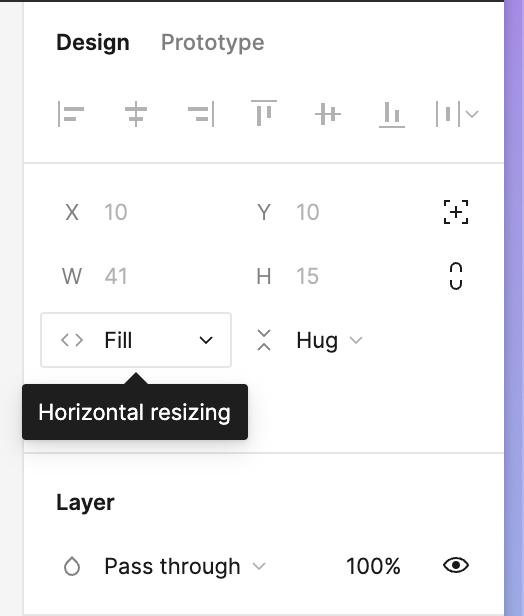Toggle layer visibility eye icon
The height and width of the screenshot is (616, 524).
pyautogui.click(x=456, y=565)
